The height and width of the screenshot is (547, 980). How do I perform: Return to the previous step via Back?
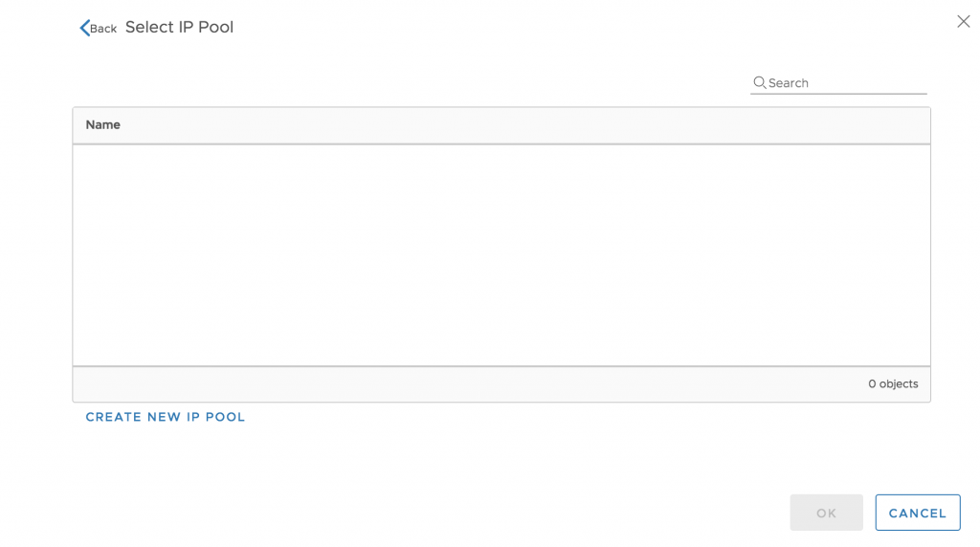[99, 28]
